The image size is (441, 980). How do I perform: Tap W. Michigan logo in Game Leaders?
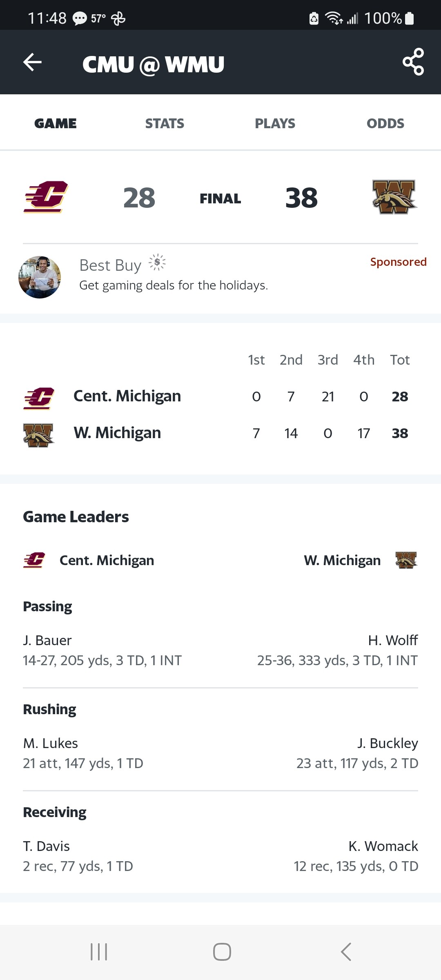(x=406, y=560)
